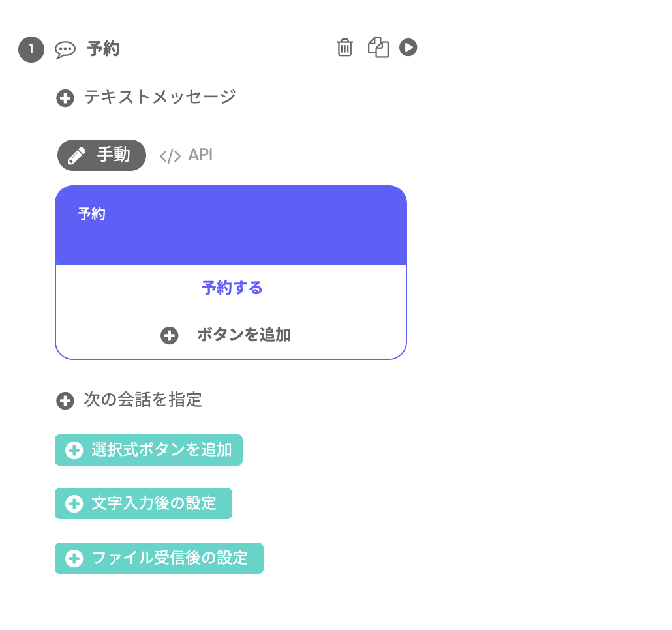
Task: Add a テキストメッセージ via plus icon
Action: [x=65, y=98]
